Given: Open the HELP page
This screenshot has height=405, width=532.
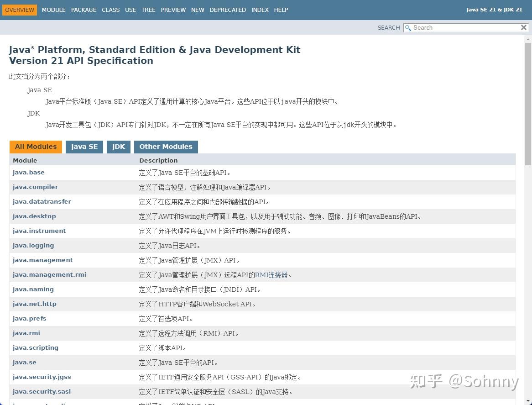Looking at the screenshot, I should (281, 10).
